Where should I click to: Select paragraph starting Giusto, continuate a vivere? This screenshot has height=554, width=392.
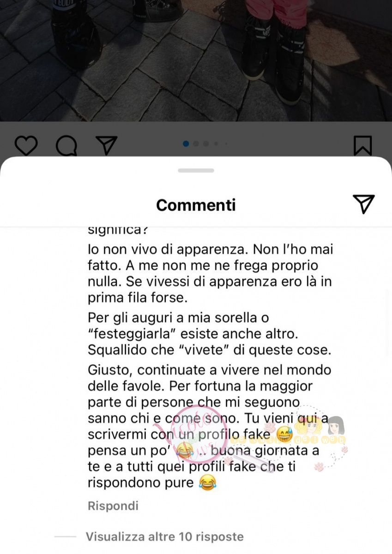(210, 426)
